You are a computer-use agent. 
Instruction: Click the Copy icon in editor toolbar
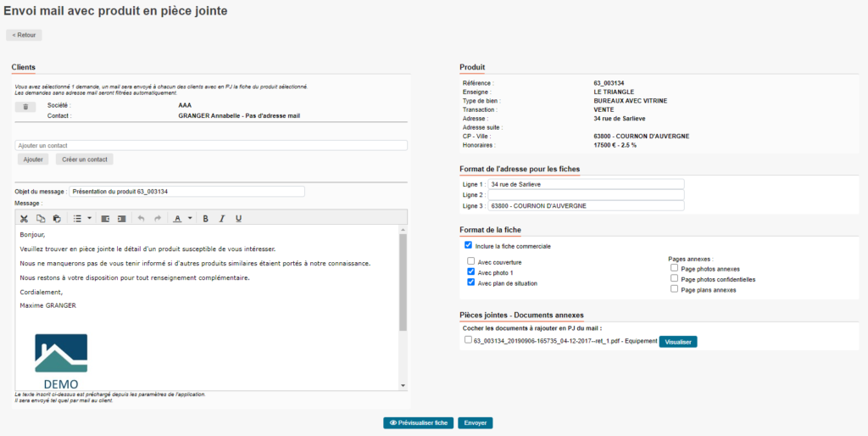41,218
